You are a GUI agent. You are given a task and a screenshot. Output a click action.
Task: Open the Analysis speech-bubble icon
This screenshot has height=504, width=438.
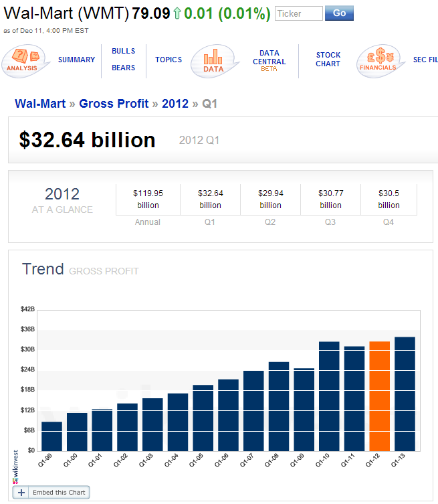coord(25,61)
